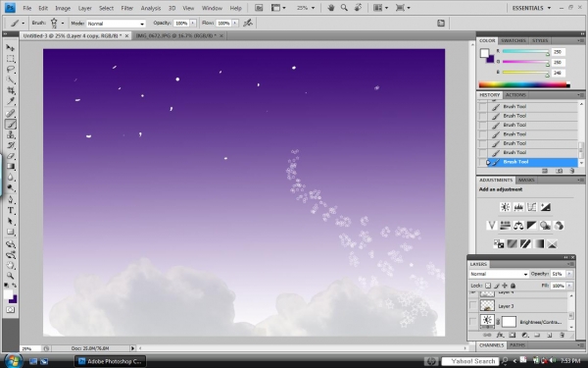The image size is (588, 368).
Task: Toggle the lock transparent pixels checkbox
Action: 488,286
